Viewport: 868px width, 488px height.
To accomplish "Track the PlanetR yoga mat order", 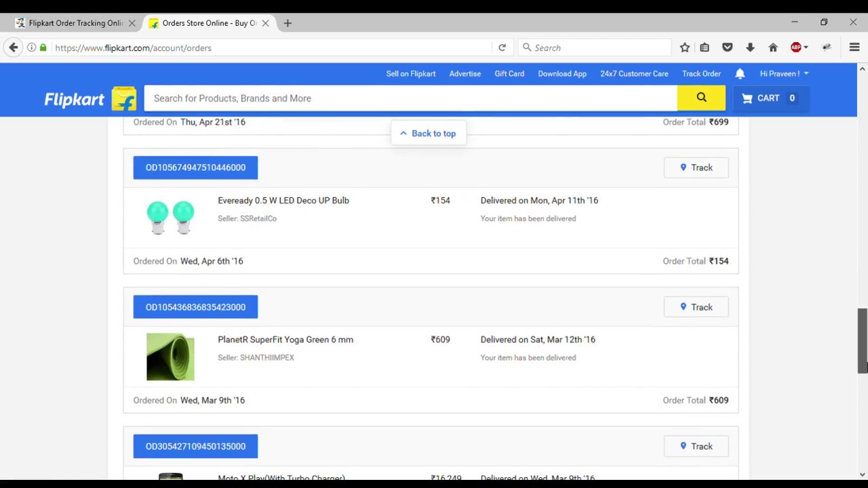I will pos(696,307).
